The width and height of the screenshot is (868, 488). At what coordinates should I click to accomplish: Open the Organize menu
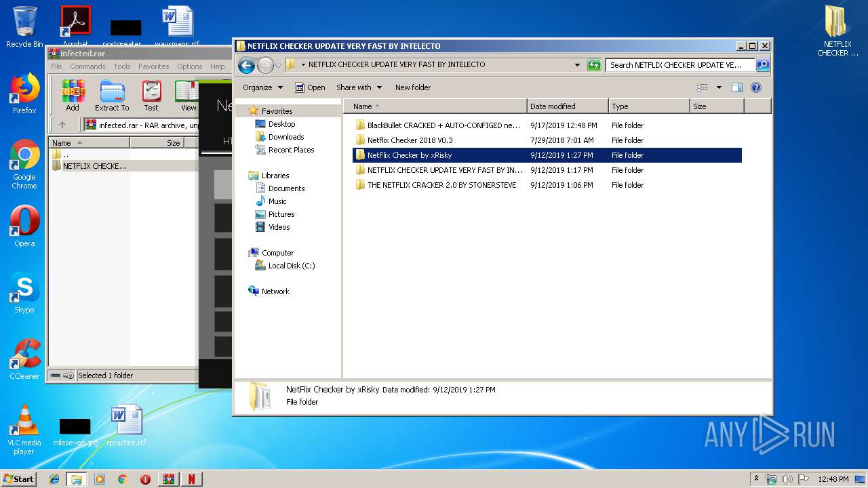pos(262,87)
